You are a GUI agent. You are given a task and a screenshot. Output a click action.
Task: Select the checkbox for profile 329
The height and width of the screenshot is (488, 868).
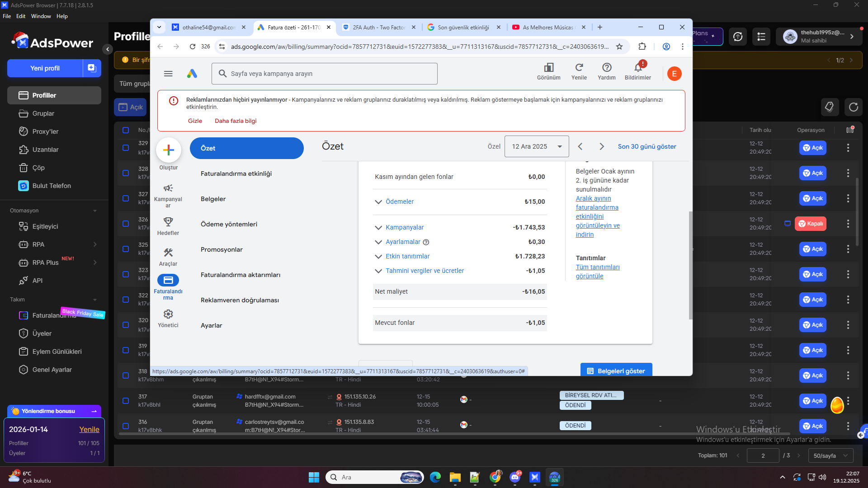click(126, 148)
